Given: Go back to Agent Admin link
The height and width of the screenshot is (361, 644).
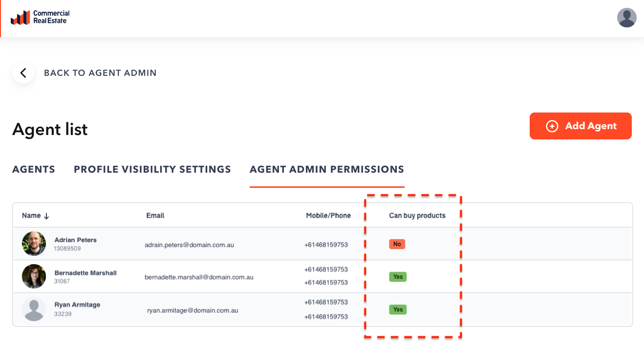Looking at the screenshot, I should pyautogui.click(x=100, y=73).
